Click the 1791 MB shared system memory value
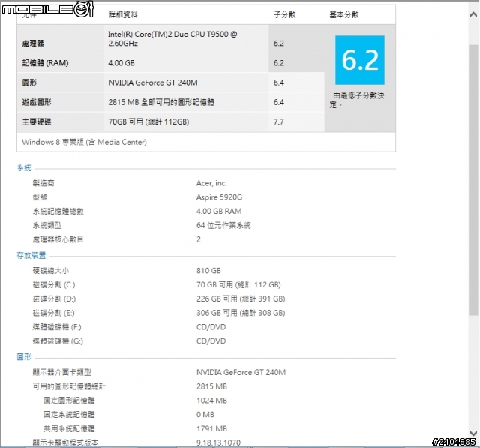480x448 pixels. point(211,428)
